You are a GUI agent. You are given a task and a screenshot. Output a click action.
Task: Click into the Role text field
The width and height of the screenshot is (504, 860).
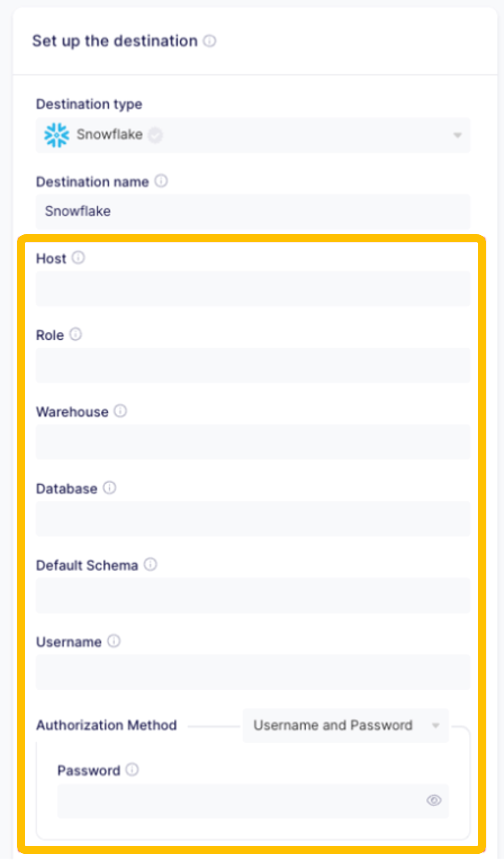point(253,365)
